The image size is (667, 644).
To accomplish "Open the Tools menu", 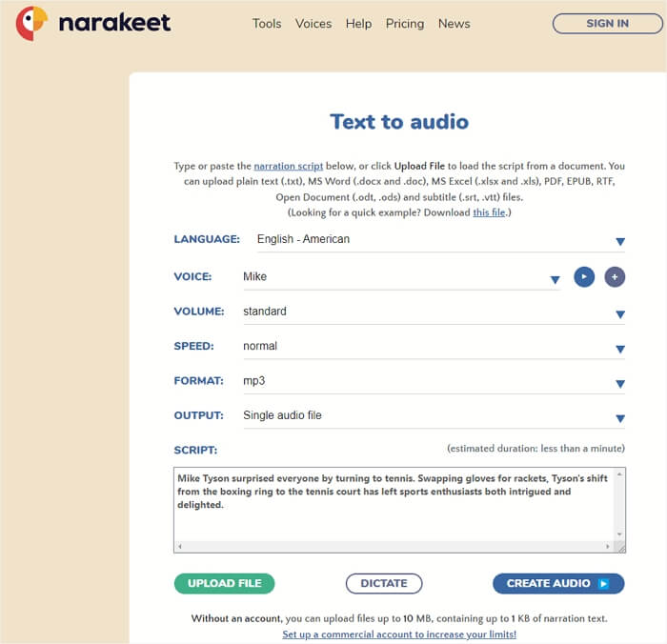I will (x=267, y=24).
